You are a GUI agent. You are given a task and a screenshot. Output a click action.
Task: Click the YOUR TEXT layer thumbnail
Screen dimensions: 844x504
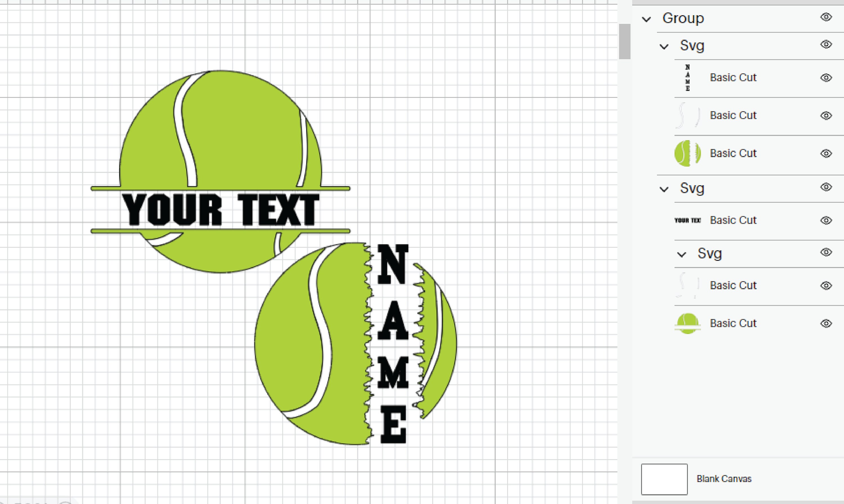pyautogui.click(x=688, y=220)
